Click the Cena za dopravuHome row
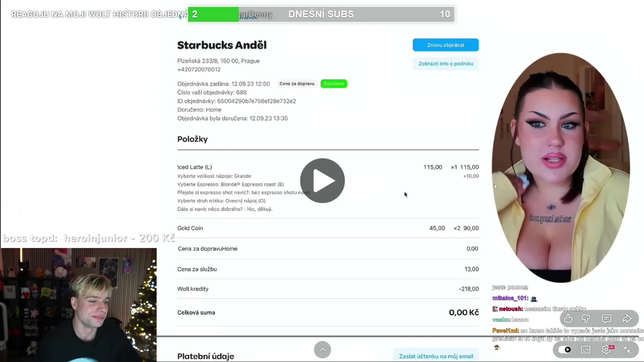The height and width of the screenshot is (362, 644). pos(328,248)
